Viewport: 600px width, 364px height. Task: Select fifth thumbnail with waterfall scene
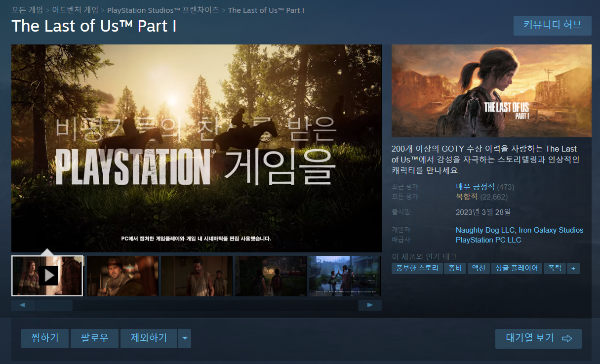(345, 276)
